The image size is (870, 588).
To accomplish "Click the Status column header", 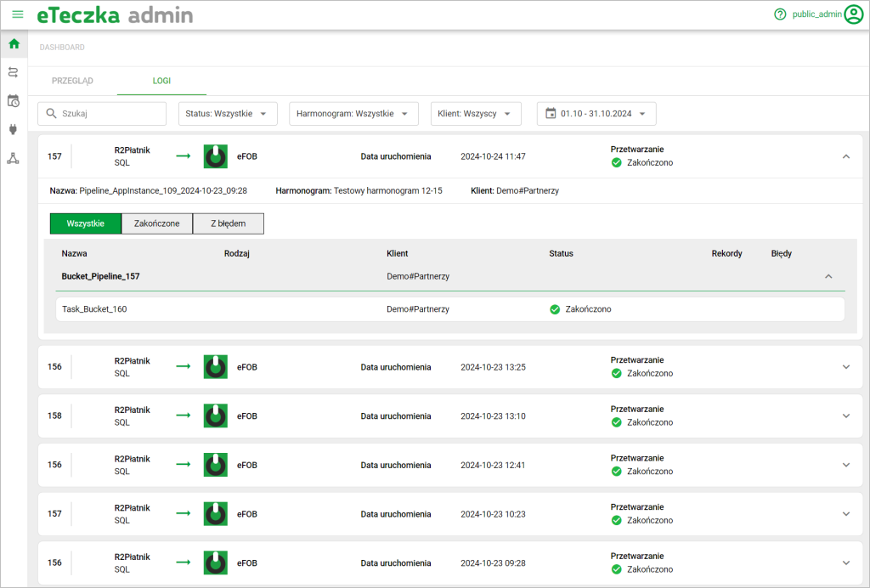I will 561,253.
